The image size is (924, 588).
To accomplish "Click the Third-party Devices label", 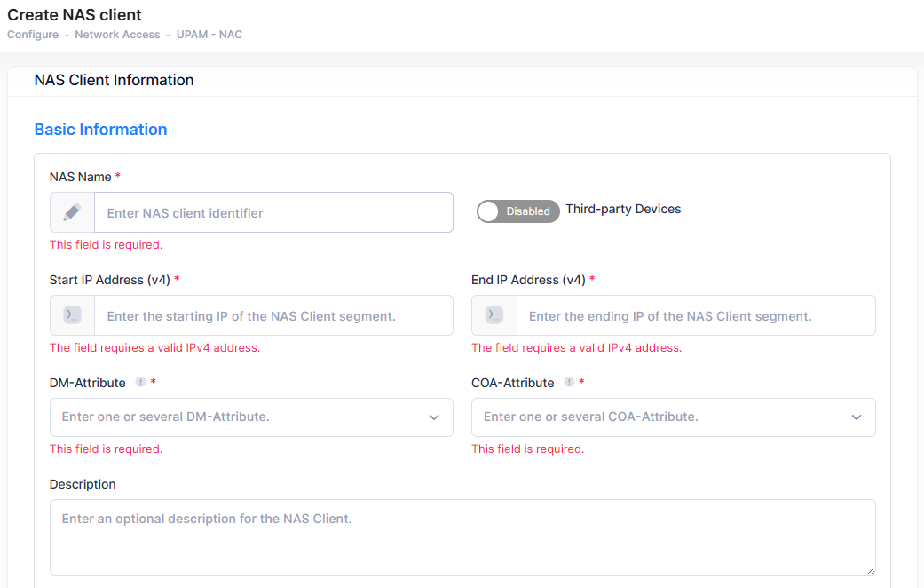I will [623, 210].
